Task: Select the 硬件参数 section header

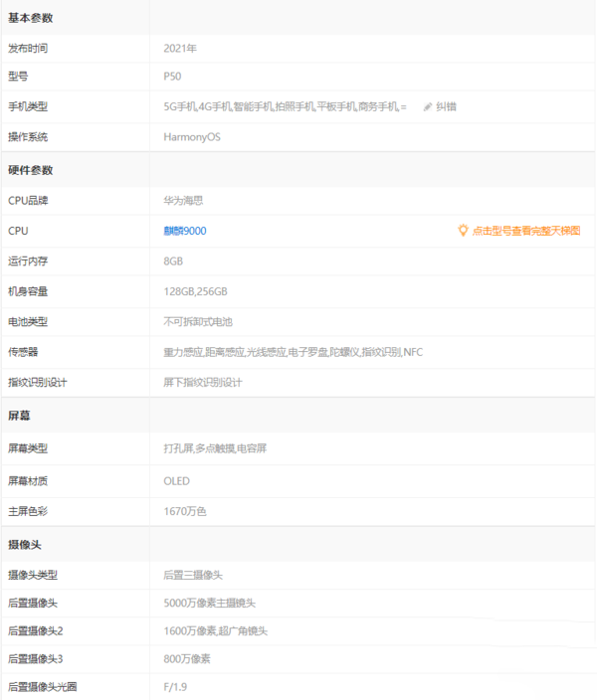Action: point(31,170)
